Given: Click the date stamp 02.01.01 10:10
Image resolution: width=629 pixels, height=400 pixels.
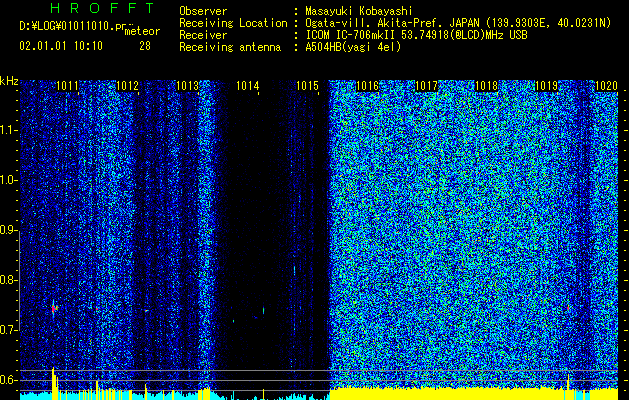Looking at the screenshot, I should [61, 46].
